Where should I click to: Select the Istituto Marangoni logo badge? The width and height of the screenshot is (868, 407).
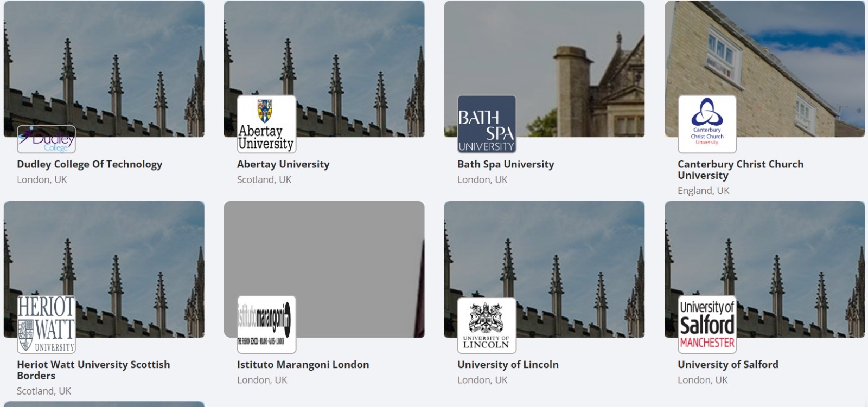pos(266,325)
